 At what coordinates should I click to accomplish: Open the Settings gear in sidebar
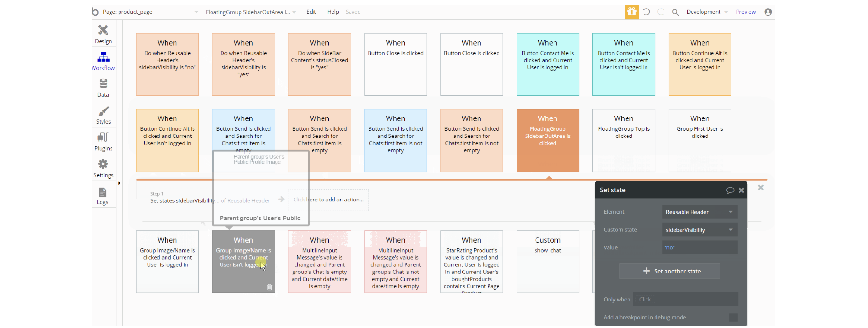click(103, 168)
